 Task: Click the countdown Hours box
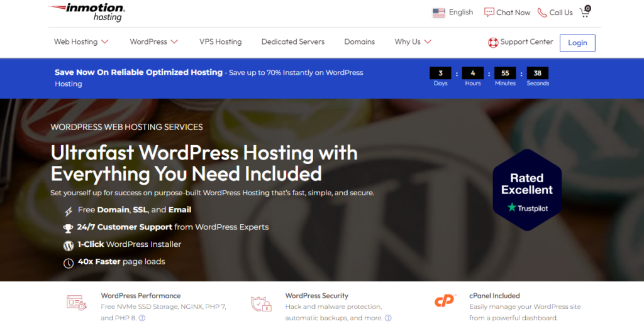473,73
